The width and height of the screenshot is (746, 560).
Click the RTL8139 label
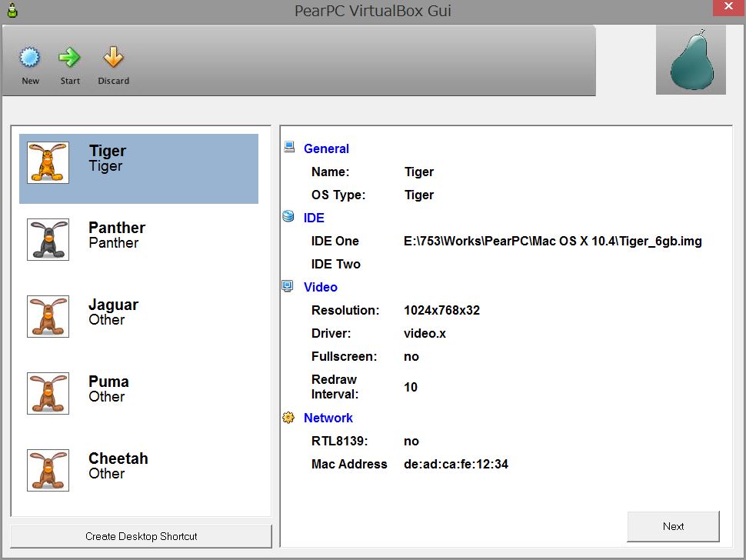[340, 441]
